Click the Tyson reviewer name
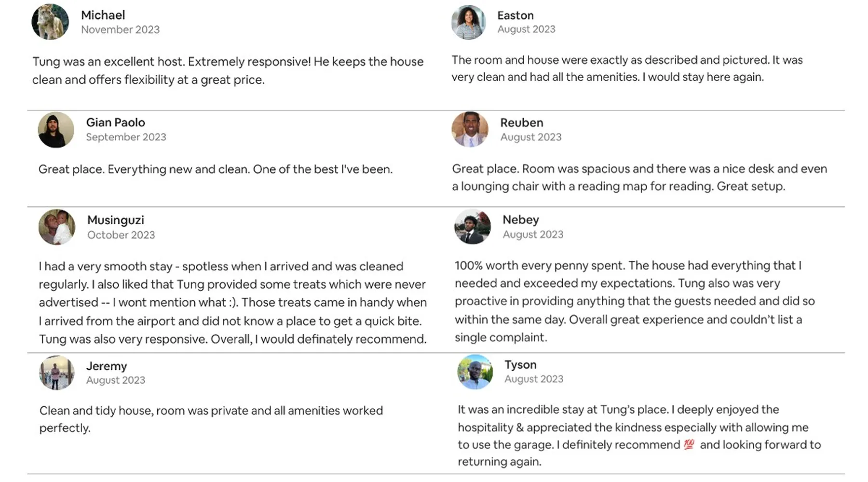Image resolution: width=868 pixels, height=482 pixels. pyautogui.click(x=520, y=365)
